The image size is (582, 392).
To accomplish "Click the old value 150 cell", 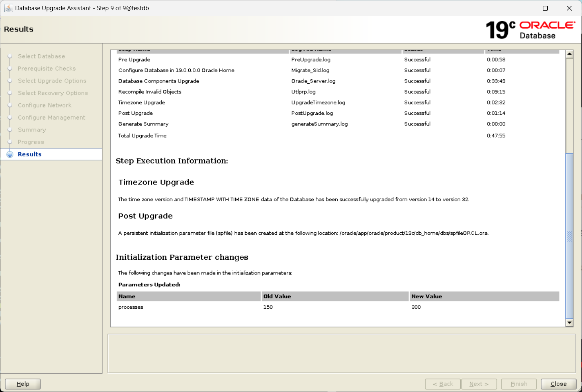I will point(268,307).
